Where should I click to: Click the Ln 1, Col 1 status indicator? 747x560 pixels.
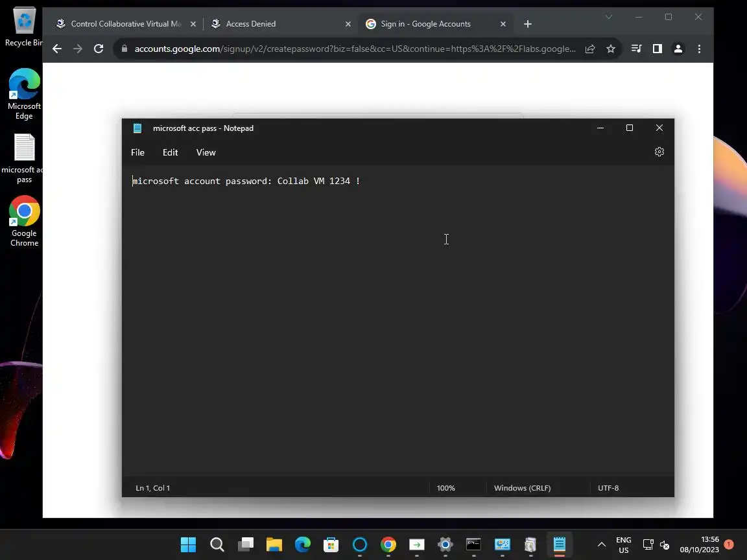152,488
